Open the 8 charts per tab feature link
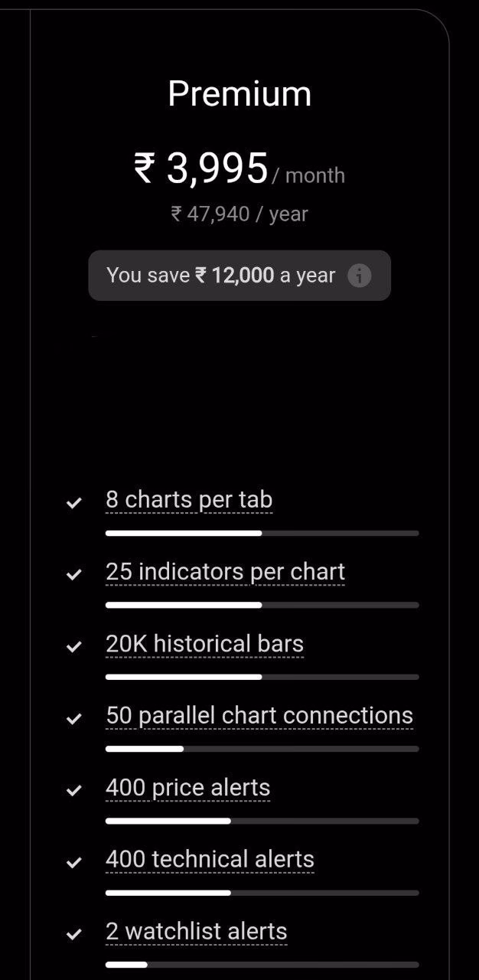The width and height of the screenshot is (479, 980). [189, 500]
